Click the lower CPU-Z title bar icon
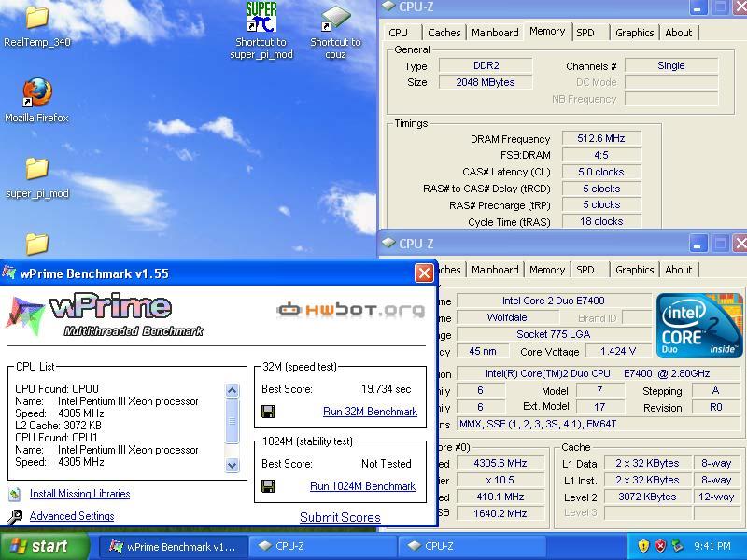Viewport: 747px width, 560px height. tap(389, 243)
